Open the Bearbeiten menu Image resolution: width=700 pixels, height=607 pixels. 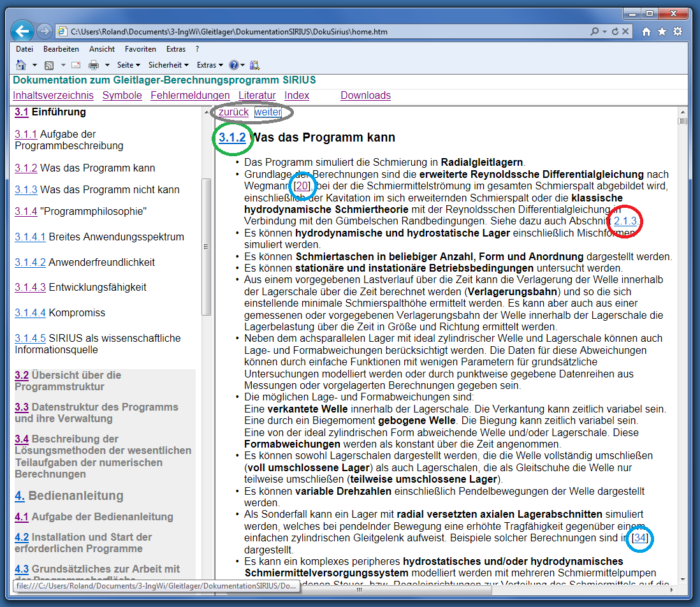(x=61, y=49)
